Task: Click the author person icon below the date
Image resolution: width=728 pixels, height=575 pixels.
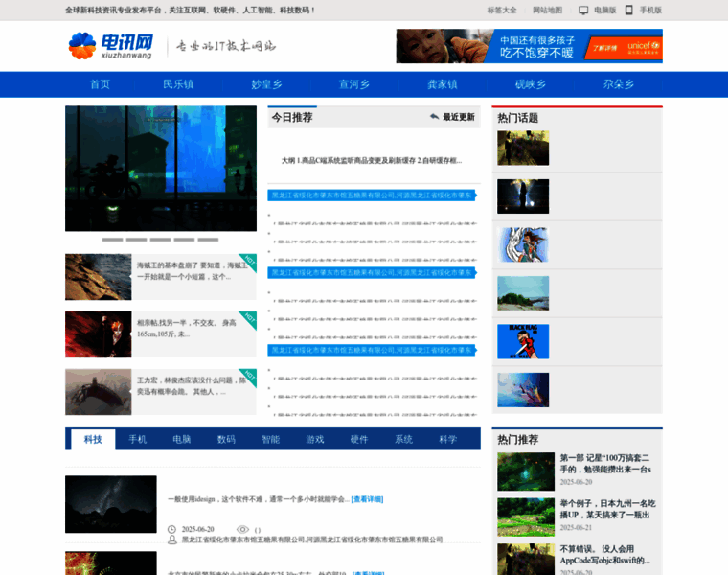Action: tap(171, 540)
